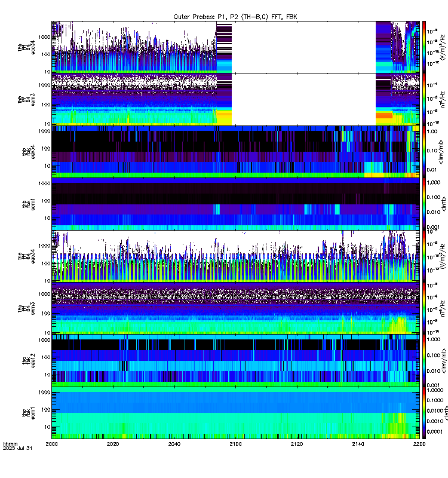Viewport: 448px width, 478px height.
Task: Click the "hhmm" axis unit label
Action: (10, 444)
